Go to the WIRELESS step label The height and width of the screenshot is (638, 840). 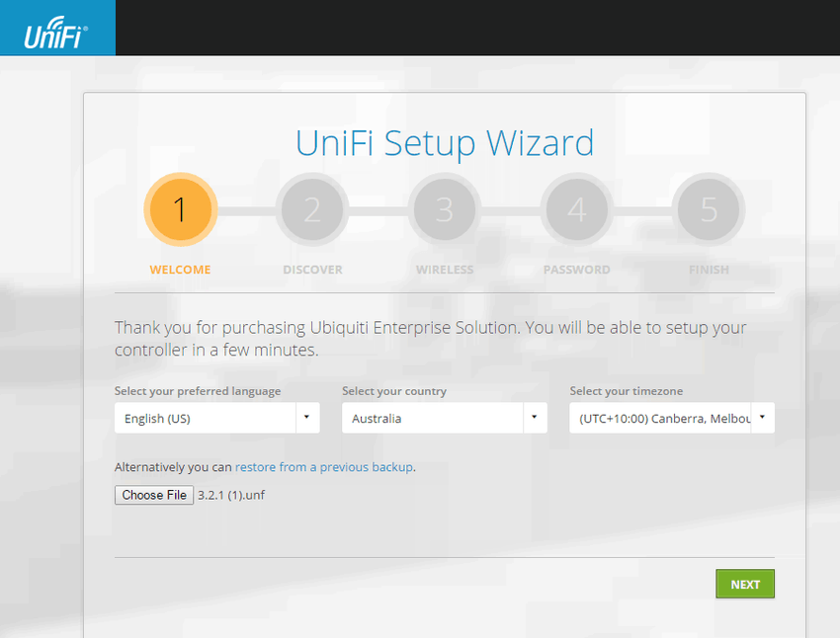(445, 270)
